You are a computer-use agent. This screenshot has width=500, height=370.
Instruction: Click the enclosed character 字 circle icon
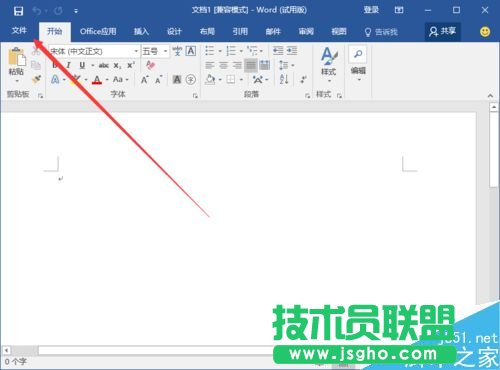[x=191, y=79]
